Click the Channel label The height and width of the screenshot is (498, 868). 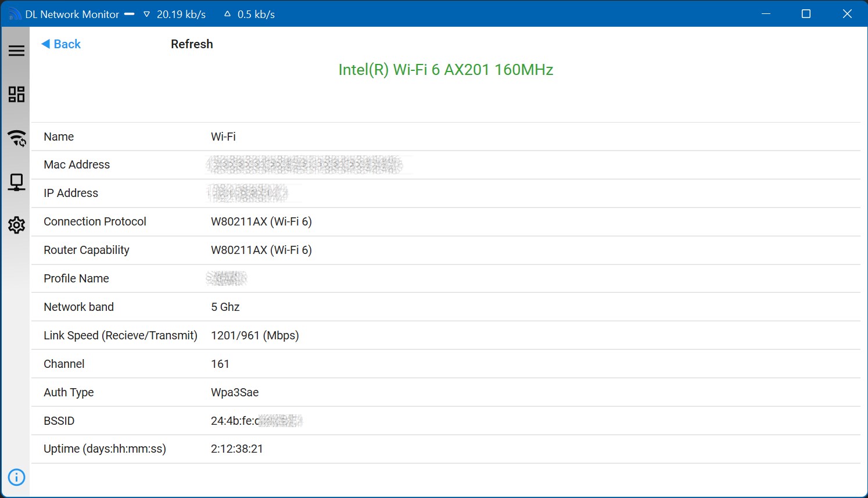[64, 364]
